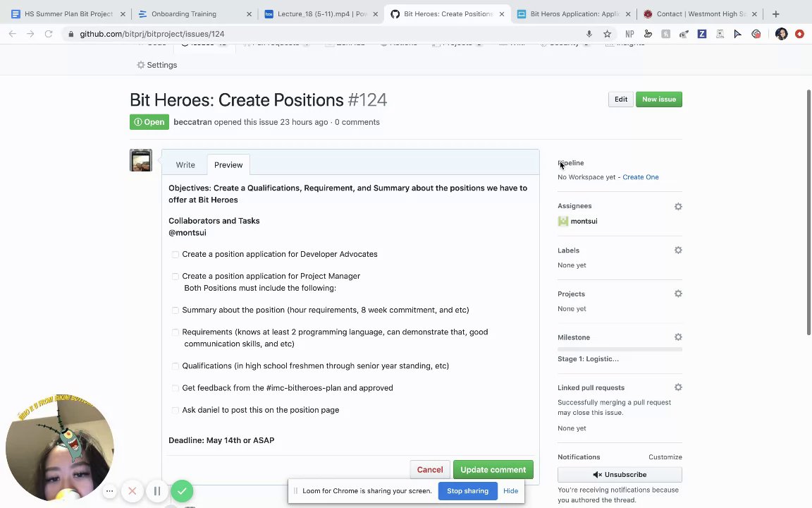Check the Project Manager application task
This screenshot has height=508, width=812.
[x=176, y=277]
